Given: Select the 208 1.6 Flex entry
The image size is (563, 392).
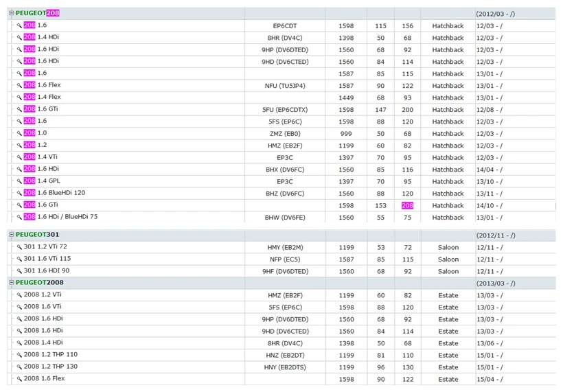Looking at the screenshot, I should [x=43, y=84].
